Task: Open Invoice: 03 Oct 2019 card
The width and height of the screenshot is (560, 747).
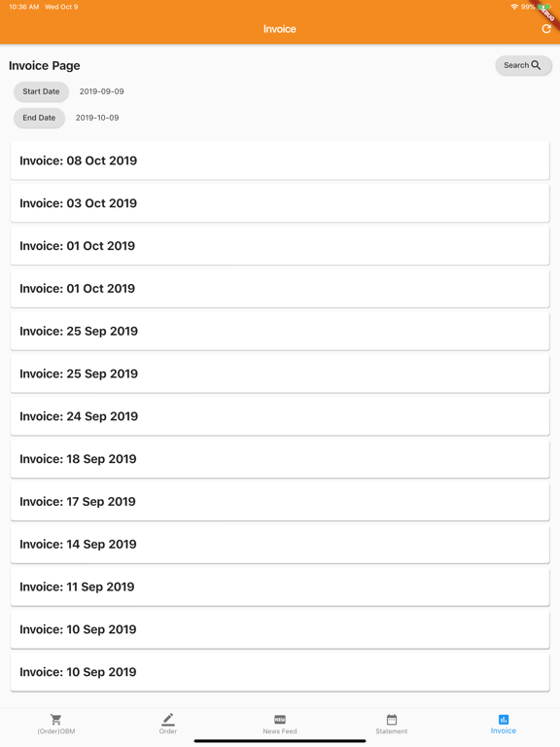Action: click(x=280, y=203)
